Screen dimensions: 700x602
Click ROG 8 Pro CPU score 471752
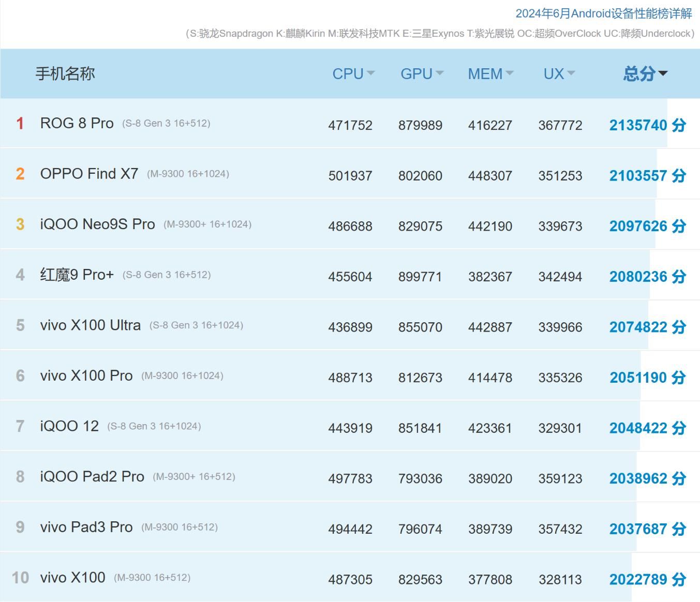[350, 126]
